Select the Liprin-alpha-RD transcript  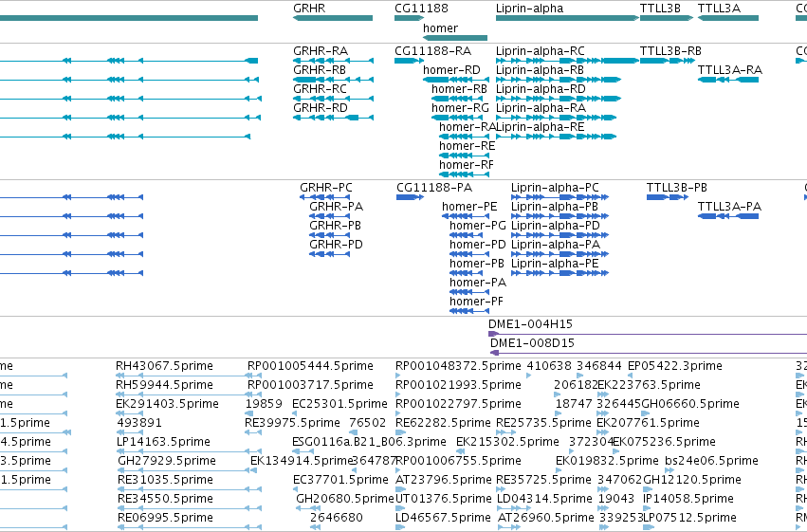pos(559,99)
